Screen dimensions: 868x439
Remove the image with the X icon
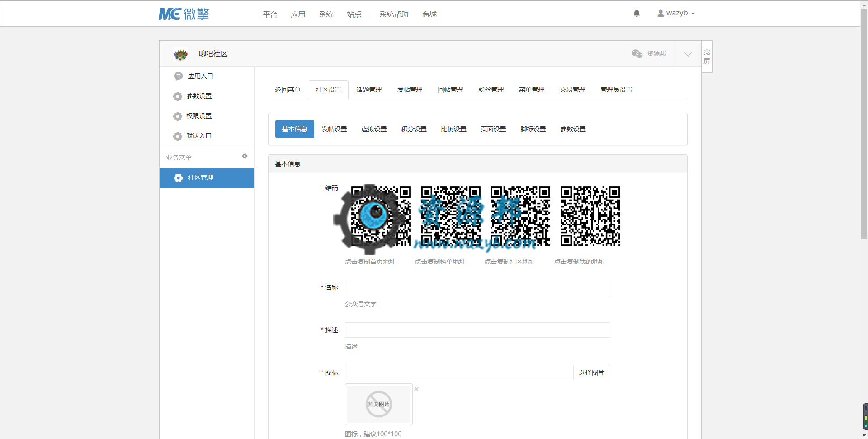(416, 389)
